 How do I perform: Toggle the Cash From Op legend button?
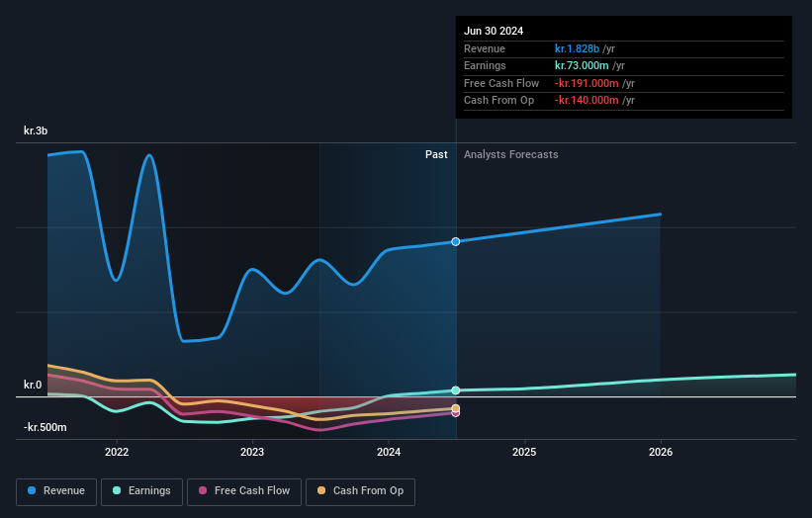click(x=360, y=491)
